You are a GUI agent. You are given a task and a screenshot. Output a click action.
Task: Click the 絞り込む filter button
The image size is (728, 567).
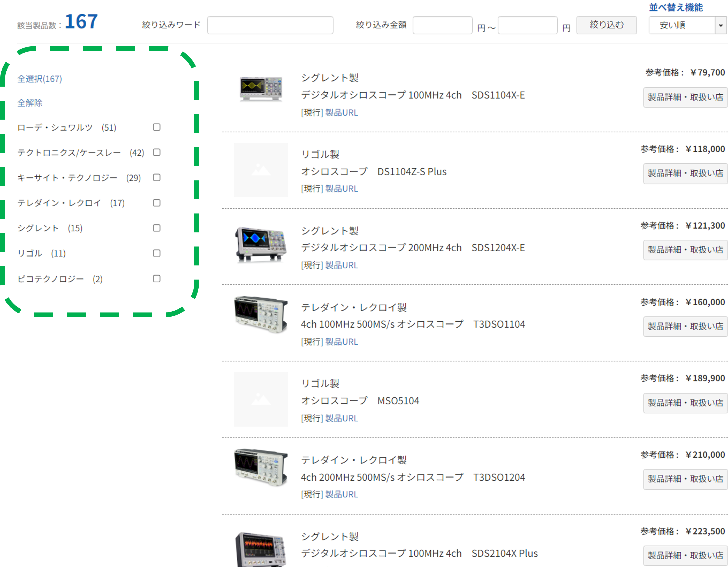click(606, 25)
